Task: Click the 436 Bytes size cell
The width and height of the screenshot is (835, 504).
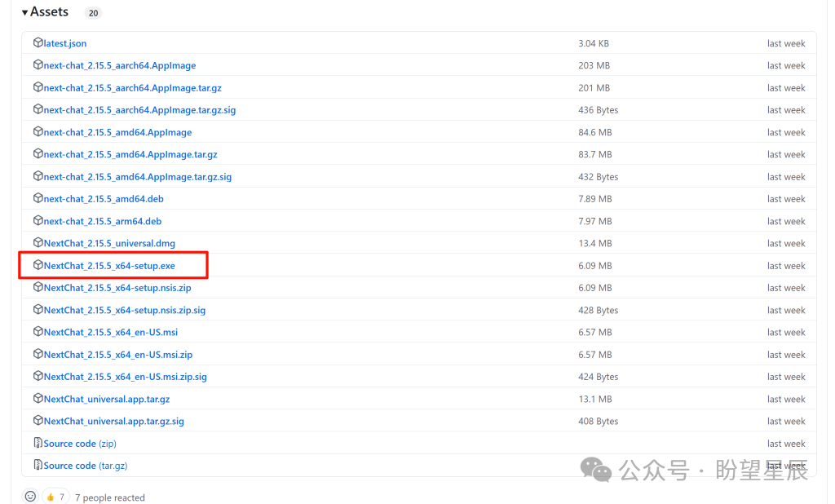Action: pyautogui.click(x=598, y=110)
